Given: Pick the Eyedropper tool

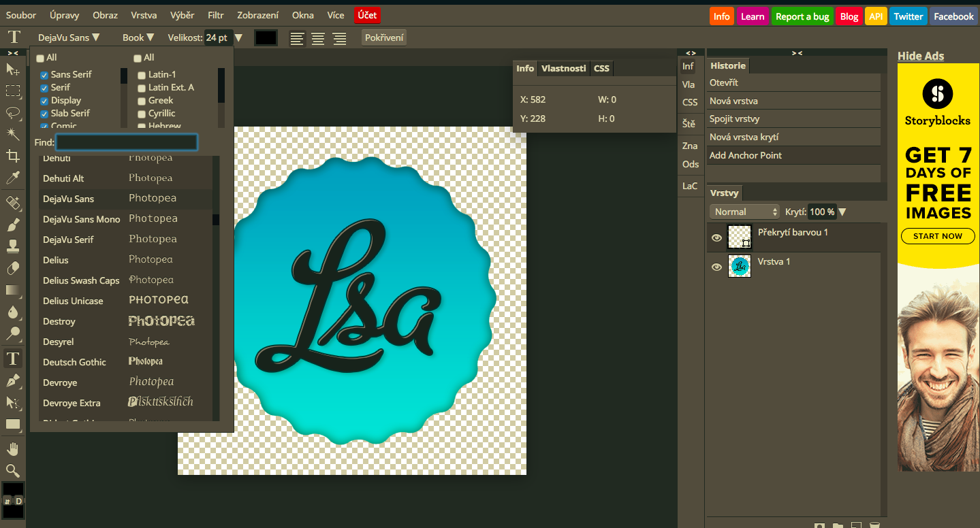Looking at the screenshot, I should [x=13, y=178].
